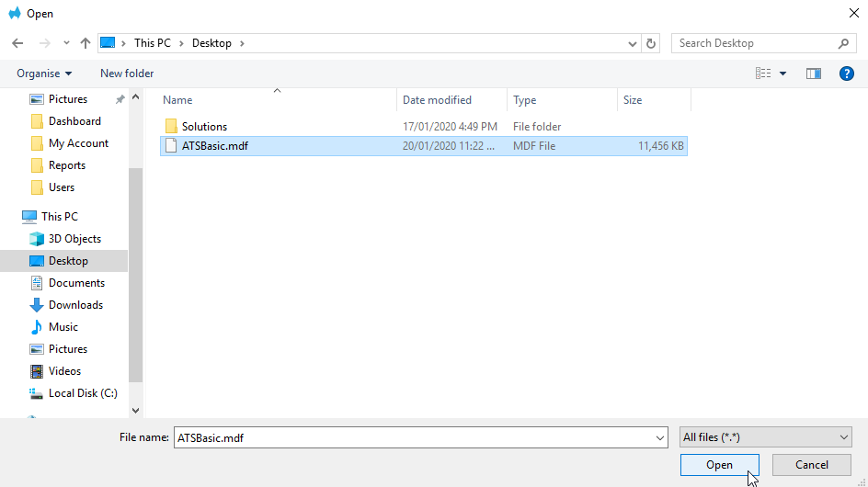
Task: Open Videos in navigation pane
Action: click(64, 371)
